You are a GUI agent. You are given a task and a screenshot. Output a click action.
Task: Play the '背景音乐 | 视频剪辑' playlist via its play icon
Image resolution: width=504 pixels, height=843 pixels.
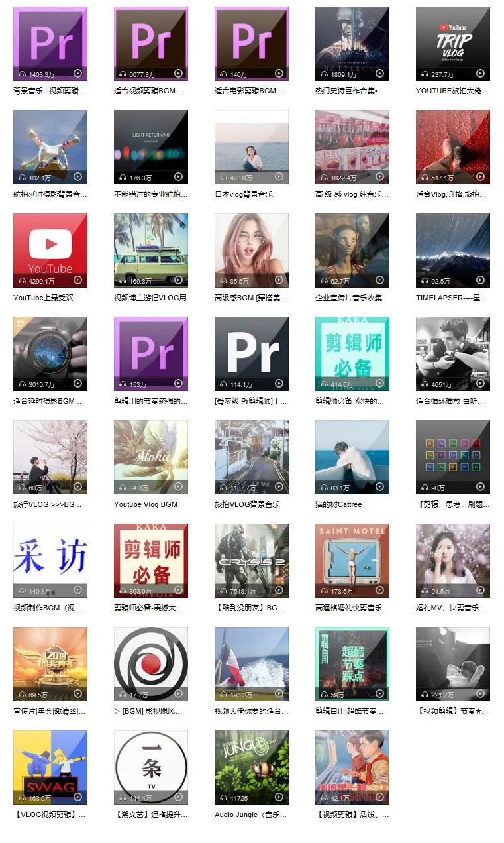click(x=78, y=74)
